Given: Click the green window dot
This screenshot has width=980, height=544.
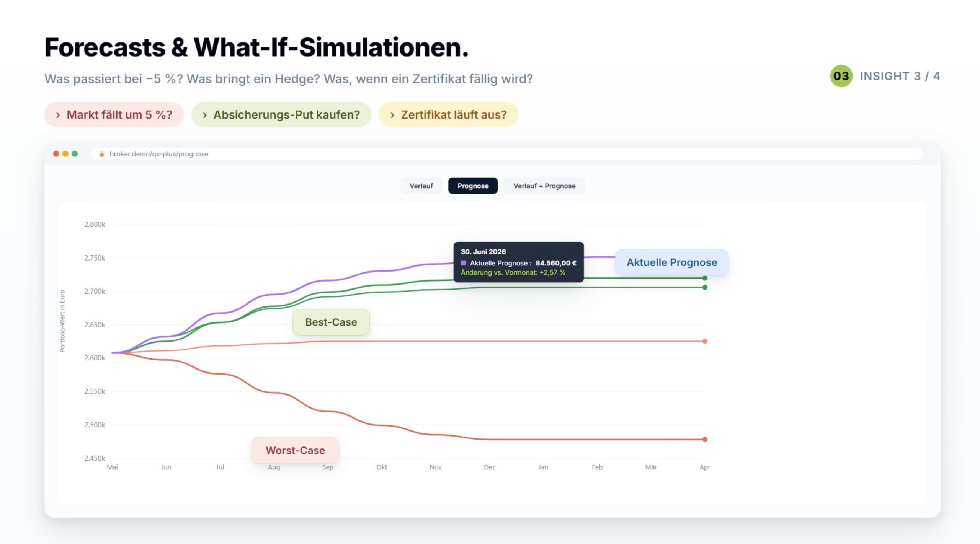Looking at the screenshot, I should tap(75, 153).
